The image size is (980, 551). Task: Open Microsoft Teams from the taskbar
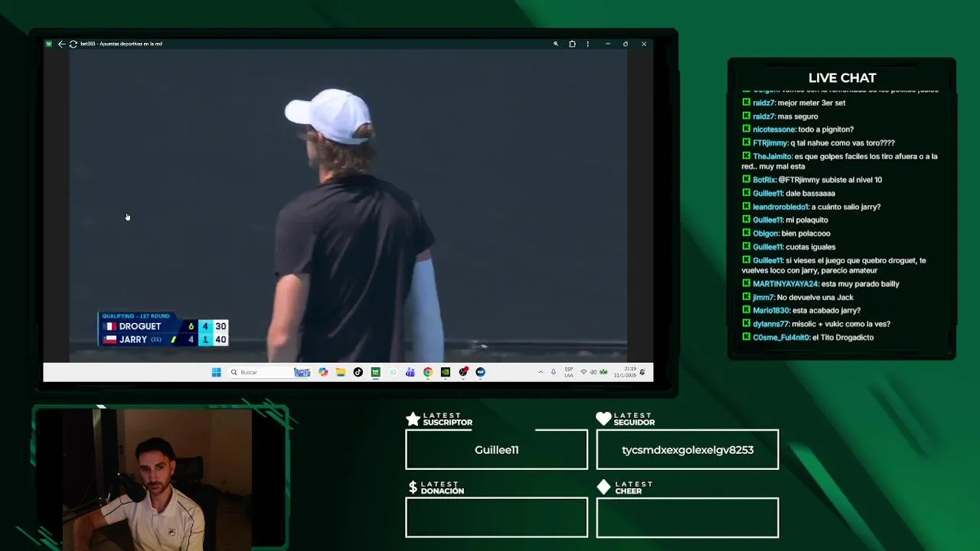pyautogui.click(x=410, y=372)
